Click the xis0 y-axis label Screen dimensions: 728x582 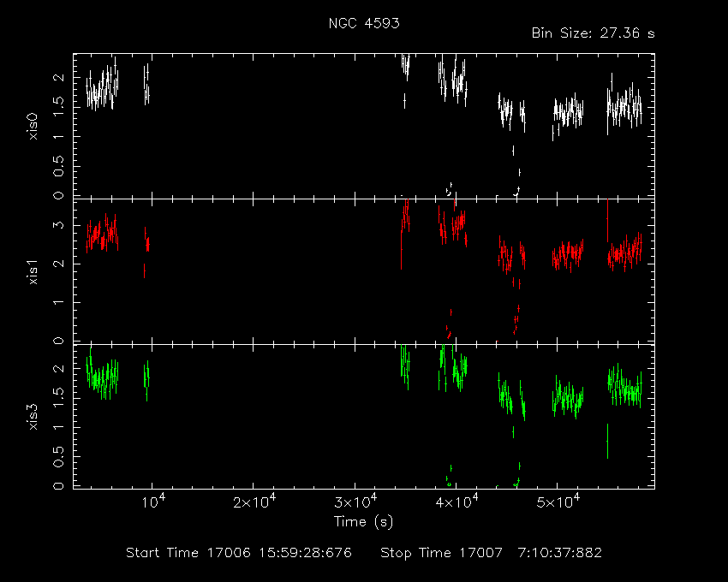[x=33, y=127]
